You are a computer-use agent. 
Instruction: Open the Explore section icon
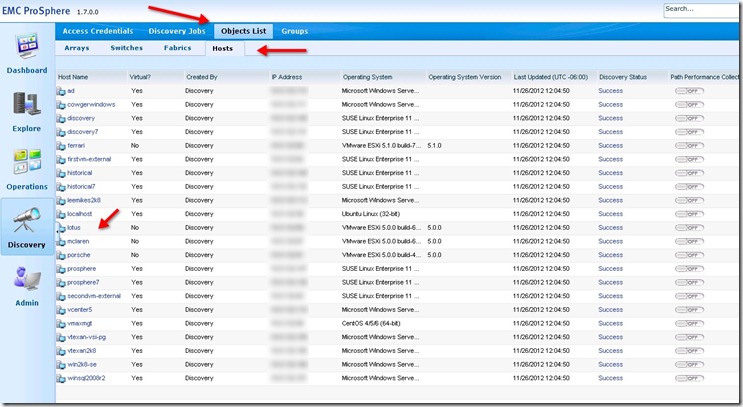pyautogui.click(x=26, y=104)
